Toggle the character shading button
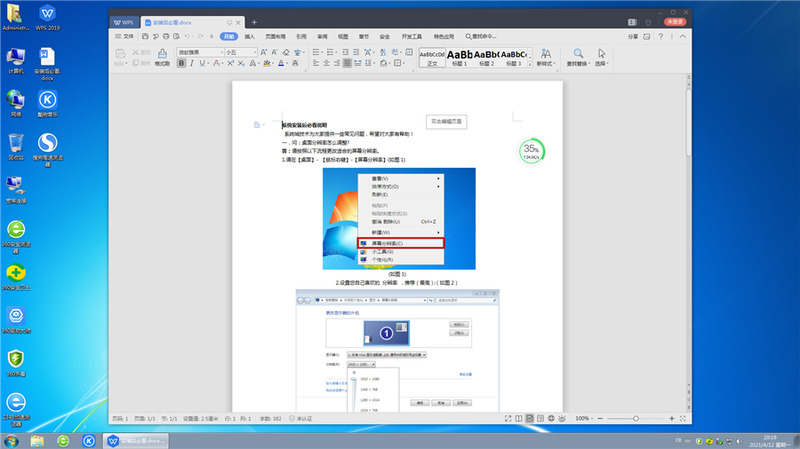The width and height of the screenshot is (800, 449). coord(295,63)
